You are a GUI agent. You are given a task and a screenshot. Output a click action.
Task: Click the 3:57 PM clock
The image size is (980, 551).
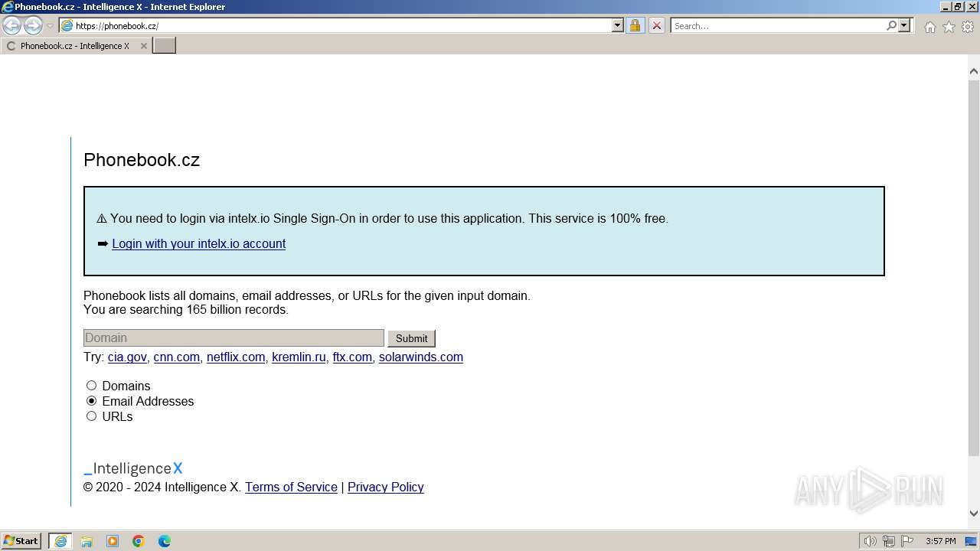[941, 541]
